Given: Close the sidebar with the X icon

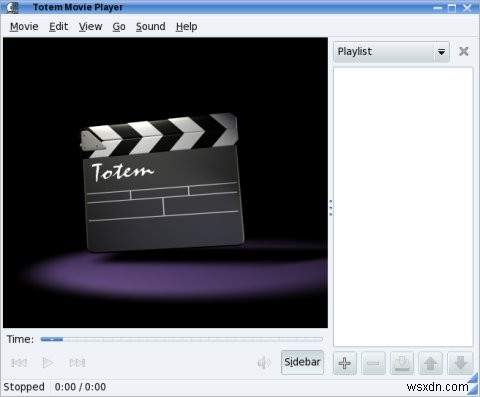Looking at the screenshot, I should click(463, 51).
